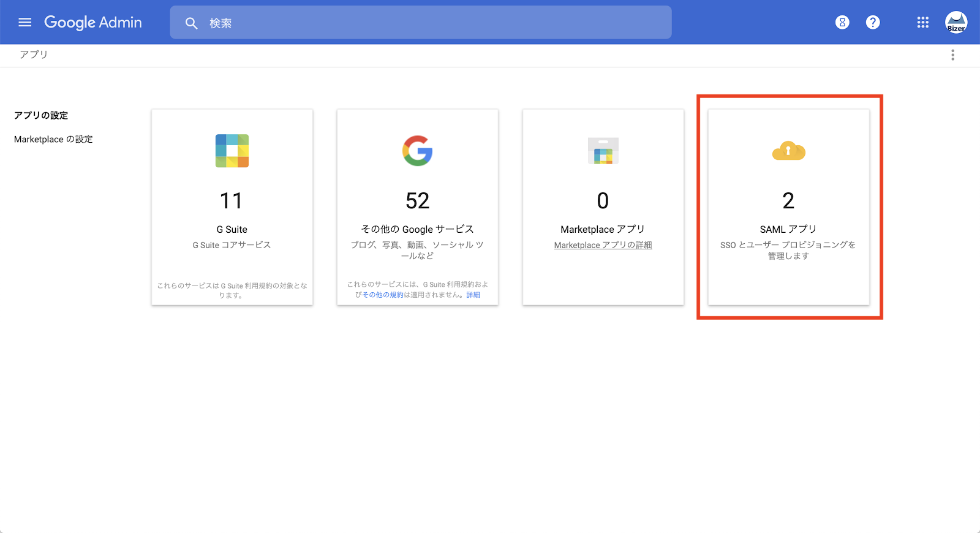Click the アプリ breadcrumb
This screenshot has height=533, width=980.
(x=34, y=55)
